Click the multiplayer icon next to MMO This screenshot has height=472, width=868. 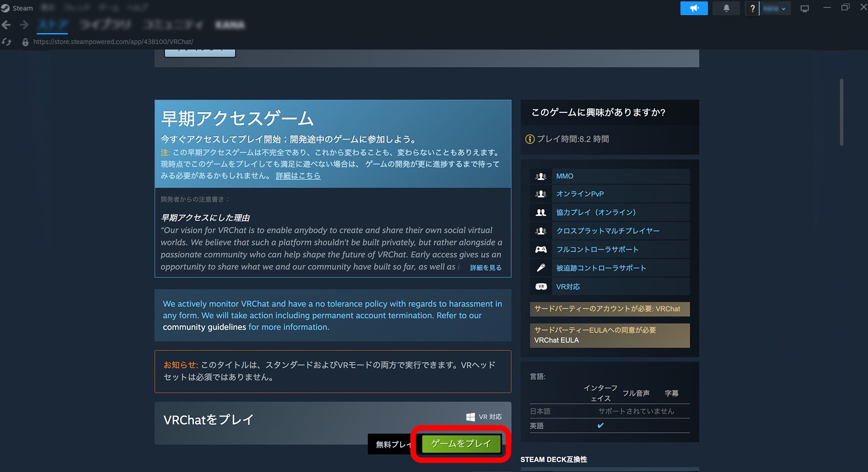tap(541, 176)
